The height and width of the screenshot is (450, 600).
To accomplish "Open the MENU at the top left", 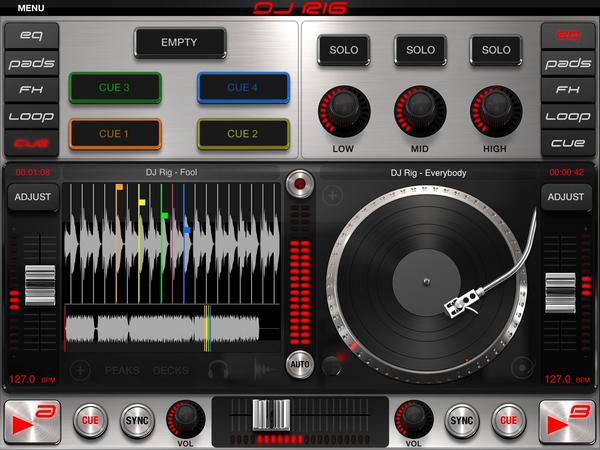I will pyautogui.click(x=31, y=8).
